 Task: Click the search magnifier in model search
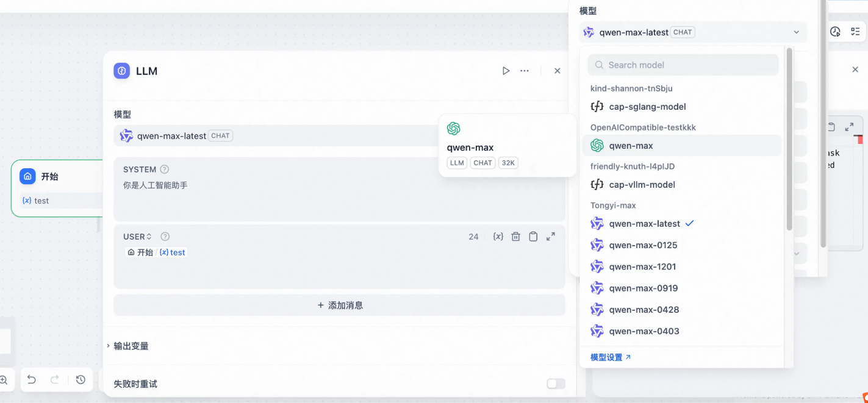pyautogui.click(x=599, y=65)
